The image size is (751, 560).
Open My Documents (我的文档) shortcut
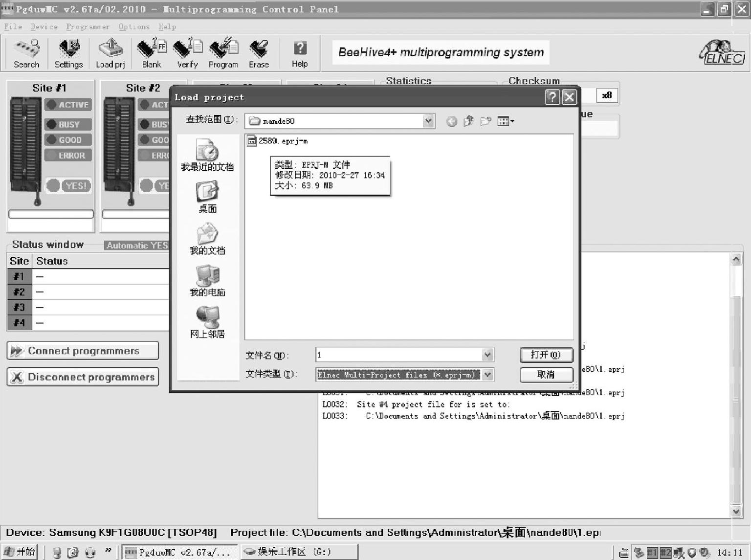point(207,239)
